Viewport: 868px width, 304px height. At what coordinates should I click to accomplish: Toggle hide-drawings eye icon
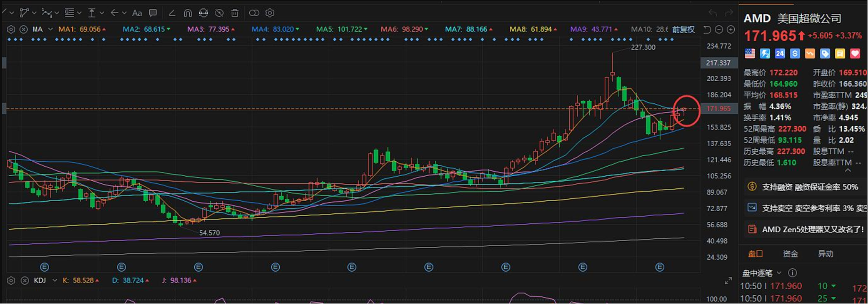[x=219, y=13]
